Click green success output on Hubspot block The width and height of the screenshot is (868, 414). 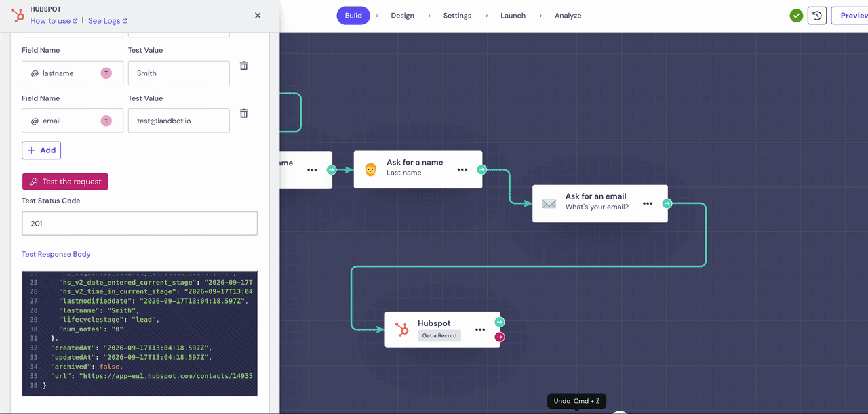500,322
